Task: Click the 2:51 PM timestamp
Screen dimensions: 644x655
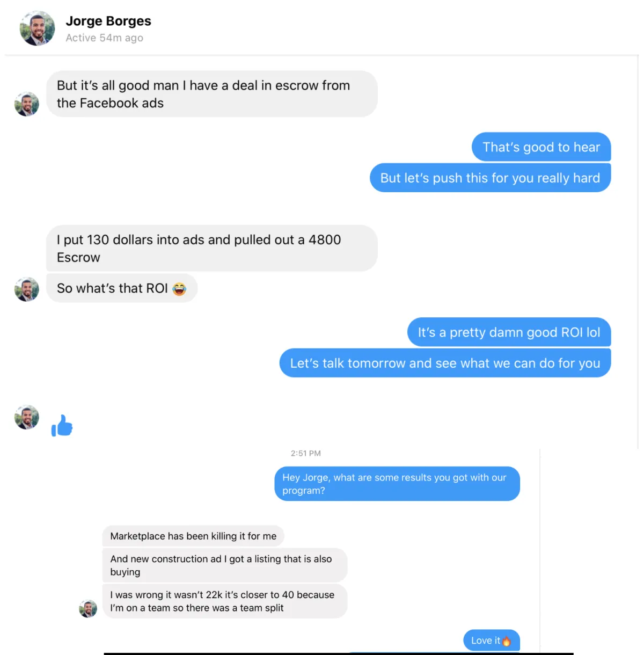Action: coord(306,454)
